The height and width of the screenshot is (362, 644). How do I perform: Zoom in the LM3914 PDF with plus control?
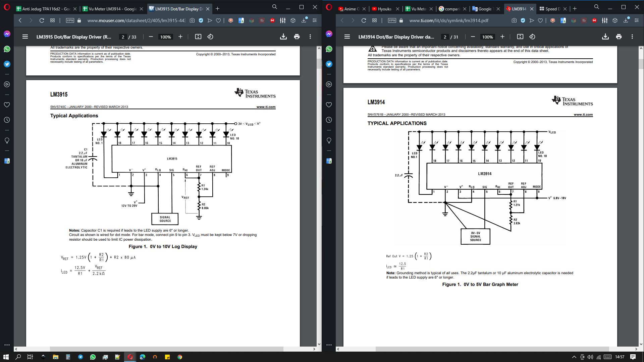[502, 37]
